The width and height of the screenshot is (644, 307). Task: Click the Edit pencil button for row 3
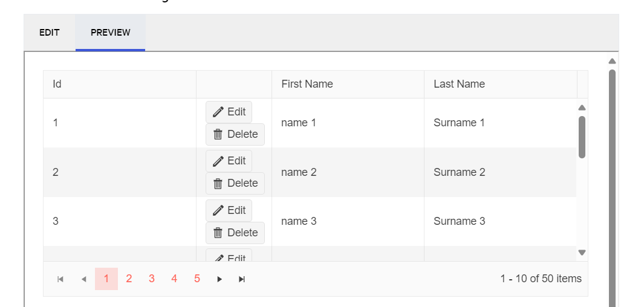229,210
